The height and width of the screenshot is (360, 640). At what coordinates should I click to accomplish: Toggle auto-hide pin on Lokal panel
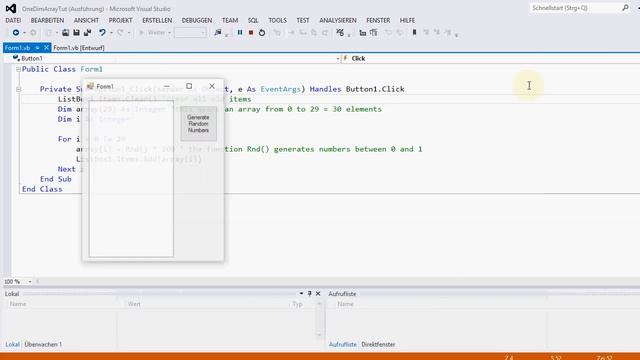(309, 293)
